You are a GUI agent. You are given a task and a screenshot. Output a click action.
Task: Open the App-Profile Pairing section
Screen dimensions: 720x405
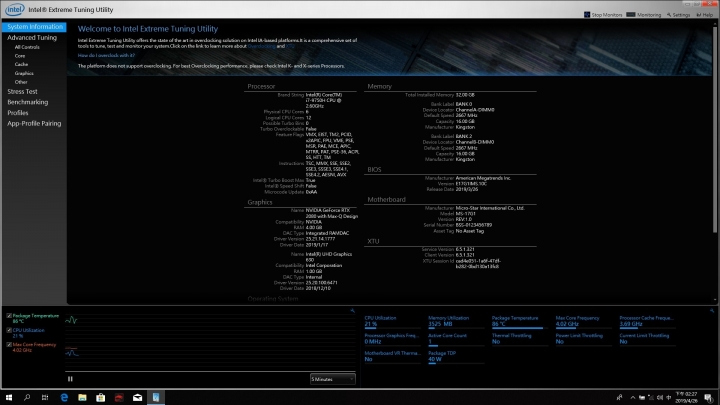point(34,123)
